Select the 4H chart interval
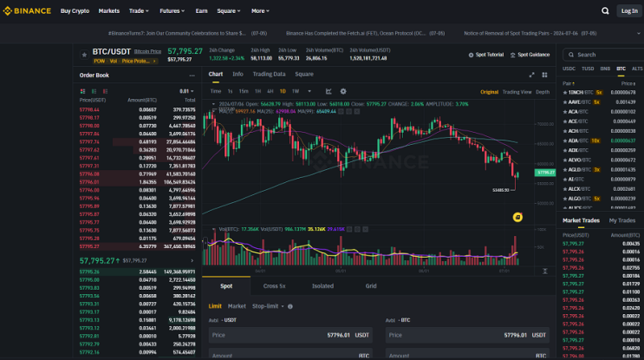The width and height of the screenshot is (644, 360). [x=270, y=91]
